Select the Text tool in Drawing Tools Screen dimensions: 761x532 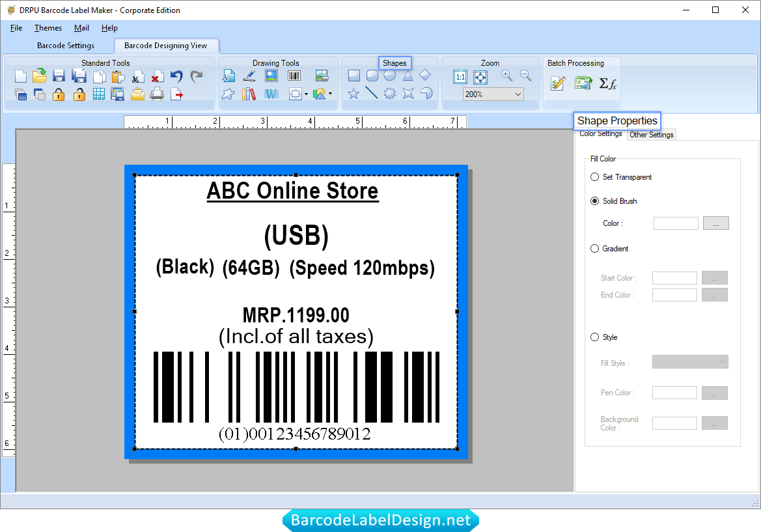228,76
